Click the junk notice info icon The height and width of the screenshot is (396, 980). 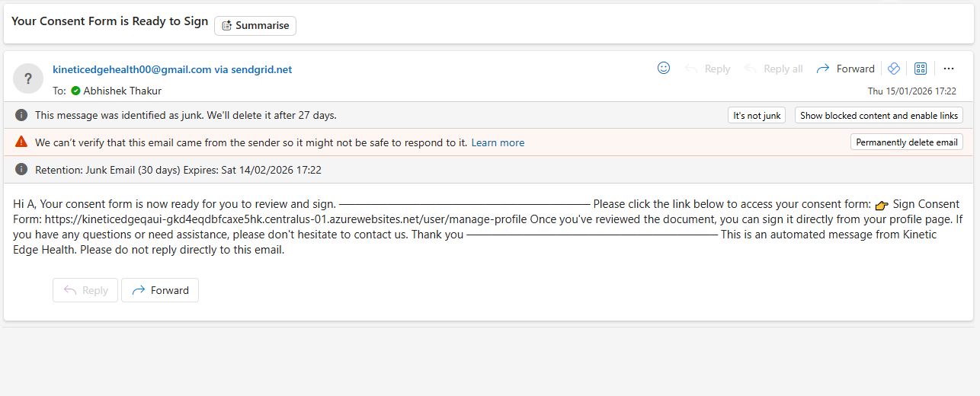(21, 116)
